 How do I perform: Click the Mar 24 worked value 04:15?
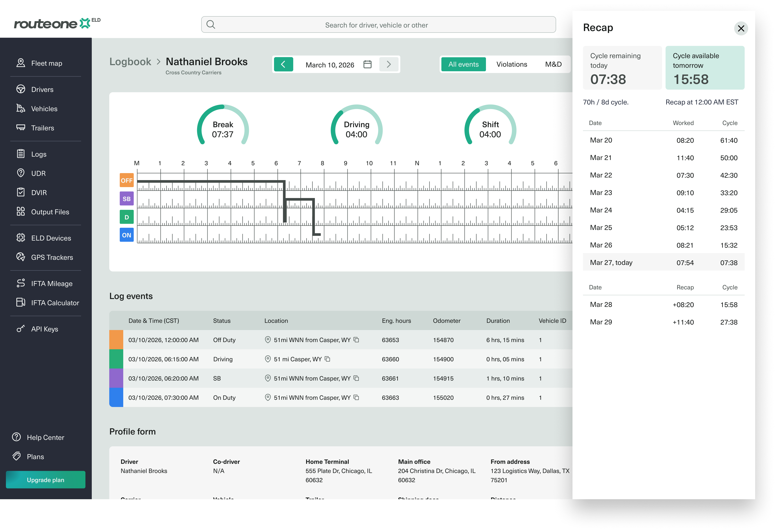click(685, 210)
